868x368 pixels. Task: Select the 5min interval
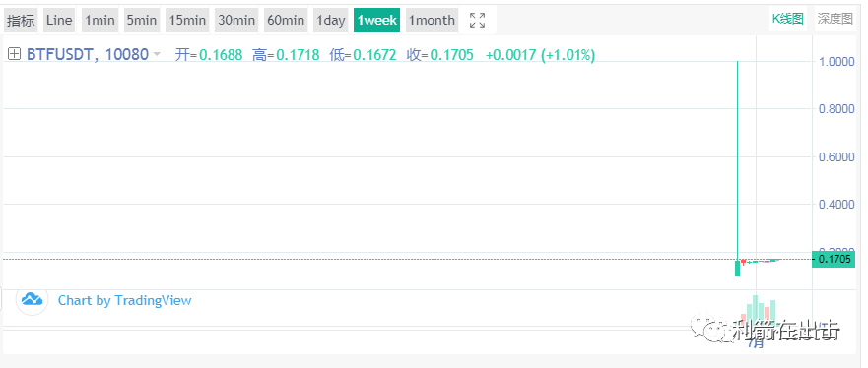[x=141, y=21]
